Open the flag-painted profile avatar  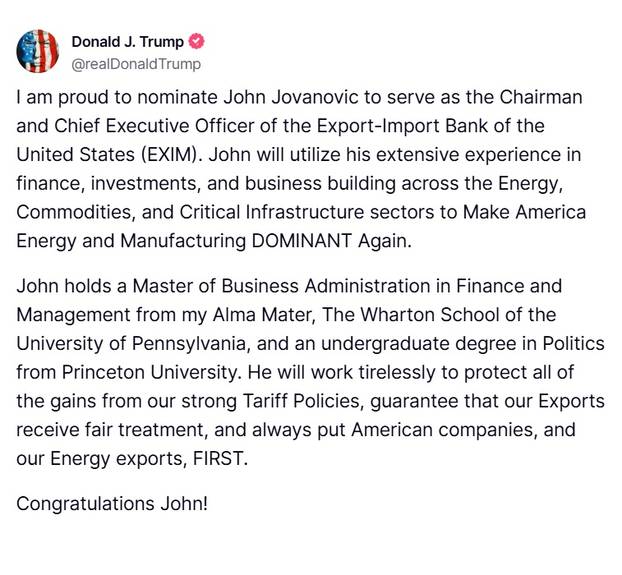(37, 51)
